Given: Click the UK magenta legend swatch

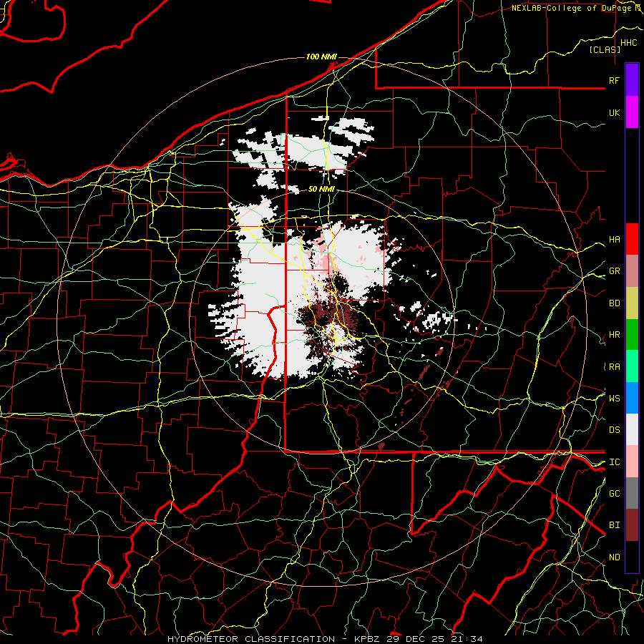Looking at the screenshot, I should pyautogui.click(x=632, y=112).
